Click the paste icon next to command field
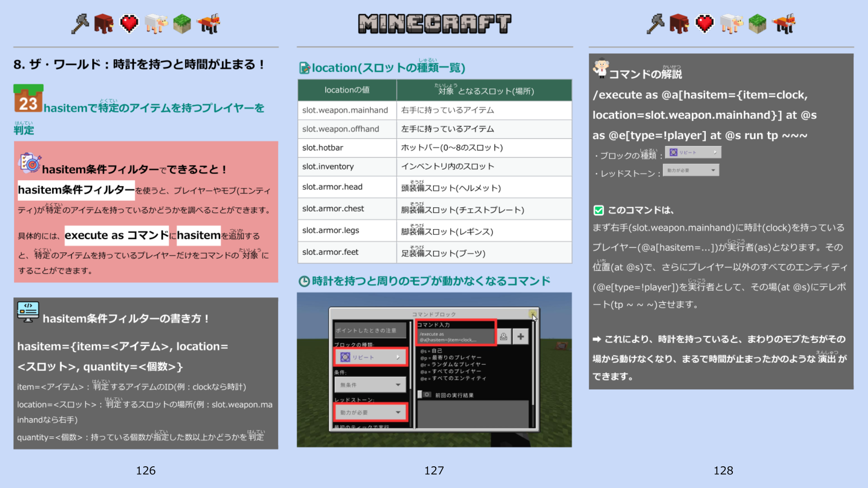This screenshot has width=868, height=488. click(504, 337)
